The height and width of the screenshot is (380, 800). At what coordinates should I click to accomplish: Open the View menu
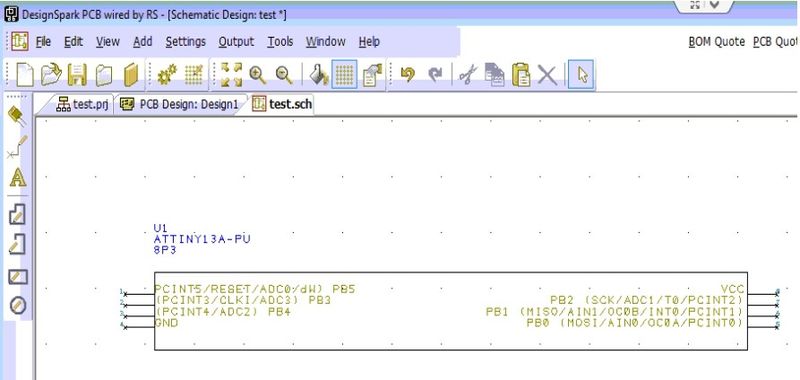(108, 42)
